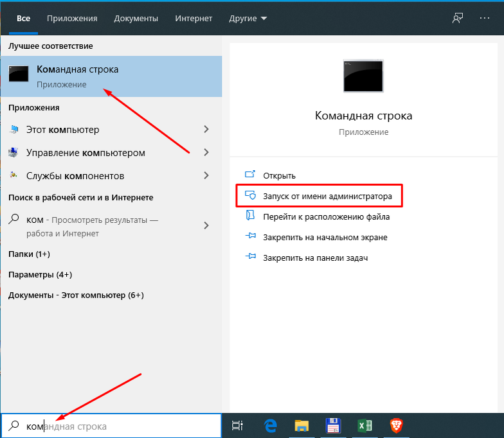Screen dimensions: 504x438
Task: Click Закрепить на панели задач
Action: point(315,258)
